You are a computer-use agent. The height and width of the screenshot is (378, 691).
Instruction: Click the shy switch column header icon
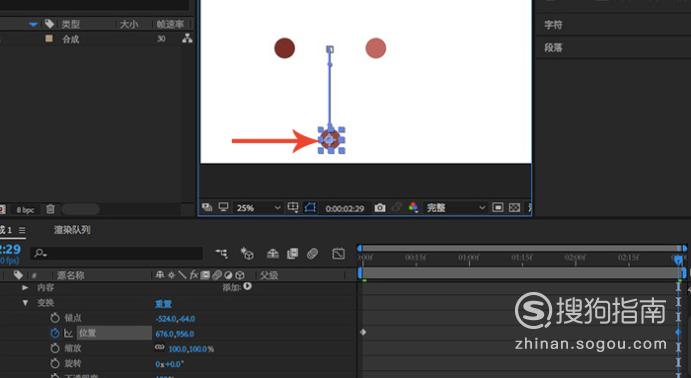(x=160, y=275)
